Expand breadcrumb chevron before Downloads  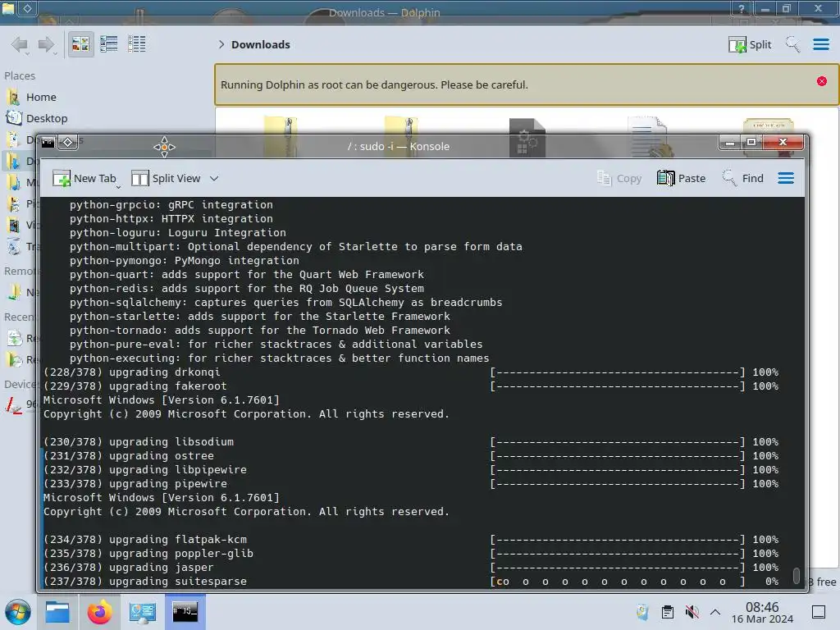[x=221, y=44]
